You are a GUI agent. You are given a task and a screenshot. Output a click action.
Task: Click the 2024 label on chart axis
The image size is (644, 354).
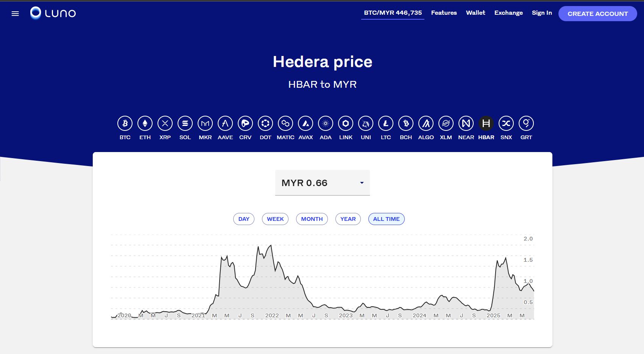[x=419, y=315]
